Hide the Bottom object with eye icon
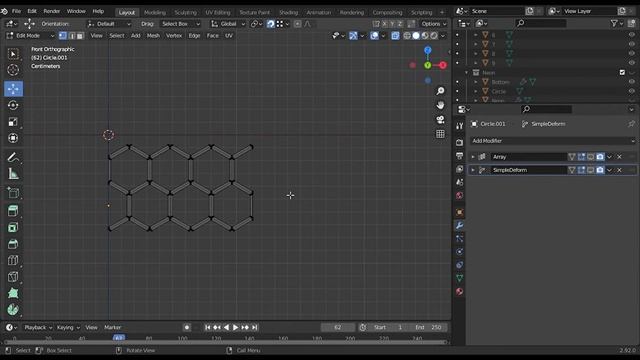The height and width of the screenshot is (360, 640). 631,82
